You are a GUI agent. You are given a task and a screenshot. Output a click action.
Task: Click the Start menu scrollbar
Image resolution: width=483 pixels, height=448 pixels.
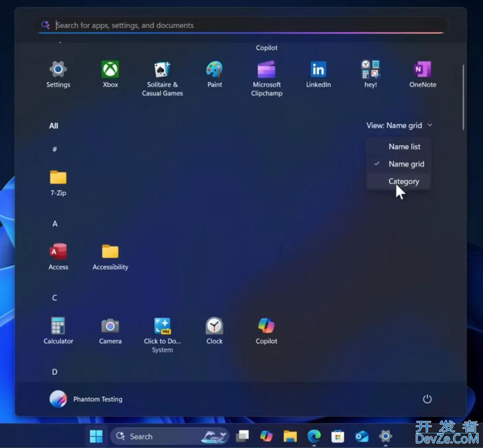[x=463, y=97]
